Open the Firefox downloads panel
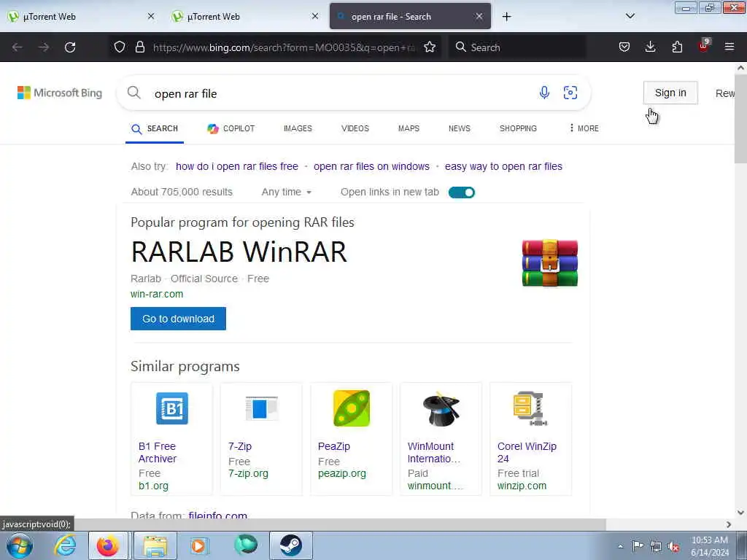 point(650,47)
